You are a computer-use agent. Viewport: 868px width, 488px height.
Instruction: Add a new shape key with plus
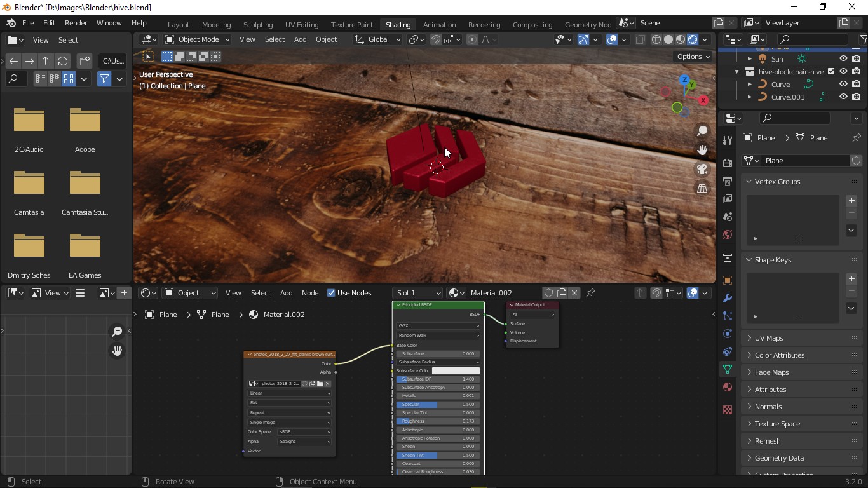851,279
